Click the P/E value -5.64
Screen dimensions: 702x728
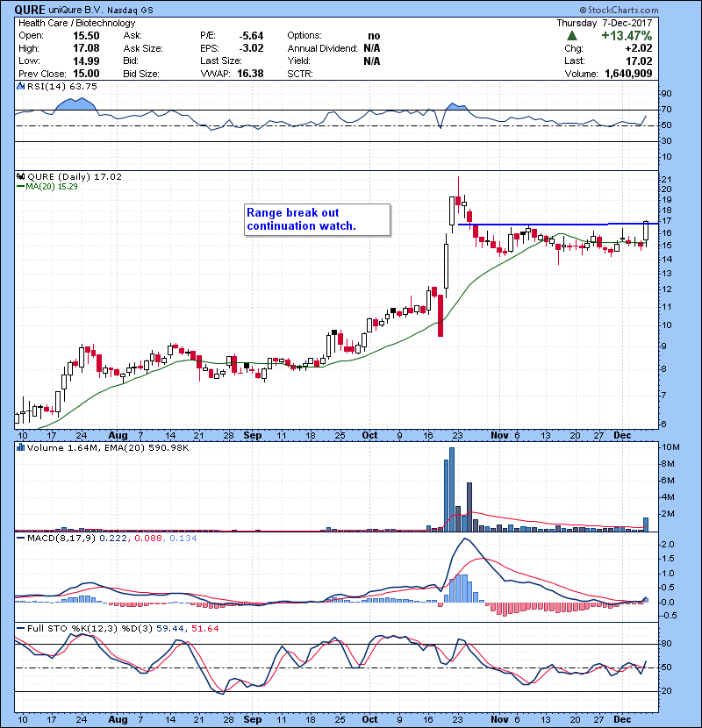pos(251,36)
